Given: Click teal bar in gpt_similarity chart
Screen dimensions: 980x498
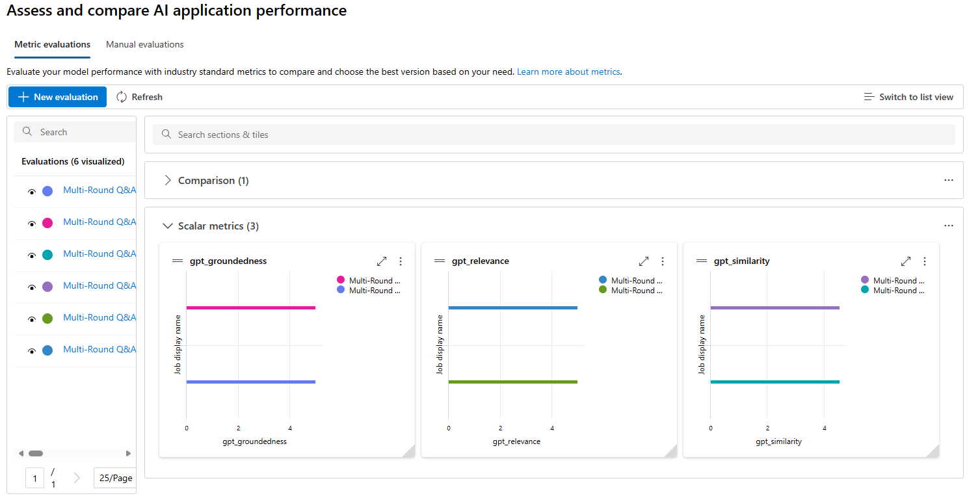Looking at the screenshot, I should point(775,382).
